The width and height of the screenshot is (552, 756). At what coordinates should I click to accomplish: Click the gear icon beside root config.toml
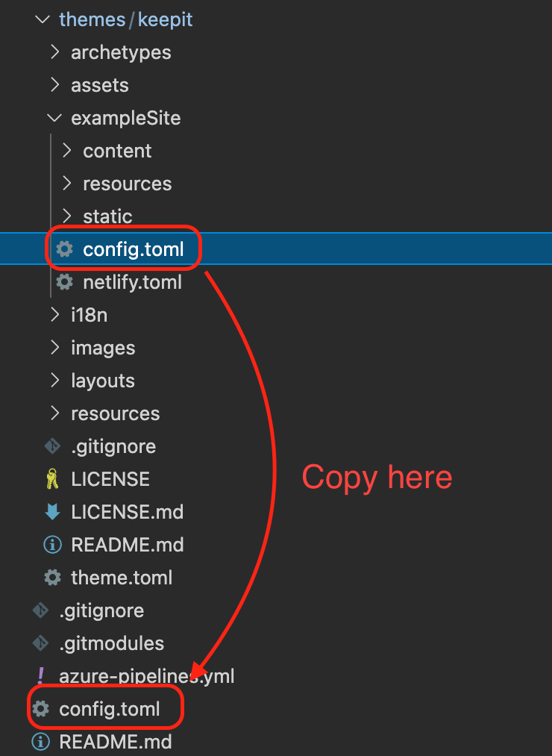click(x=40, y=708)
